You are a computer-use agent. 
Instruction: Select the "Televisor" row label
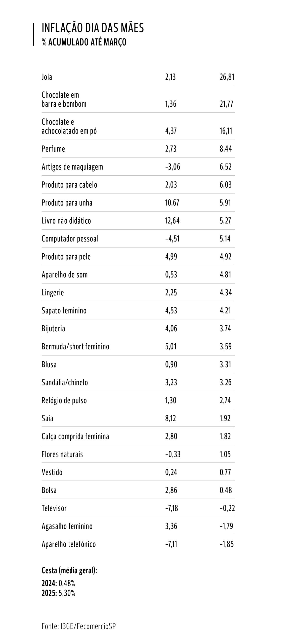tap(54, 508)
